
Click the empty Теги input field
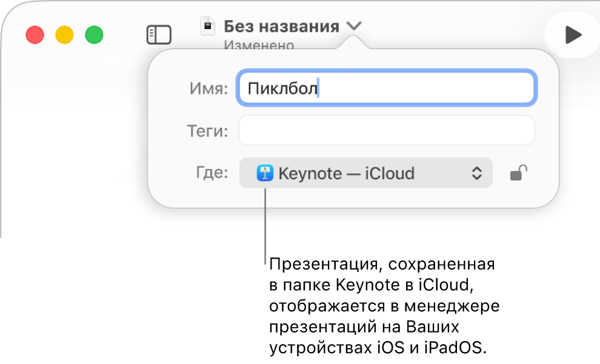(x=387, y=131)
